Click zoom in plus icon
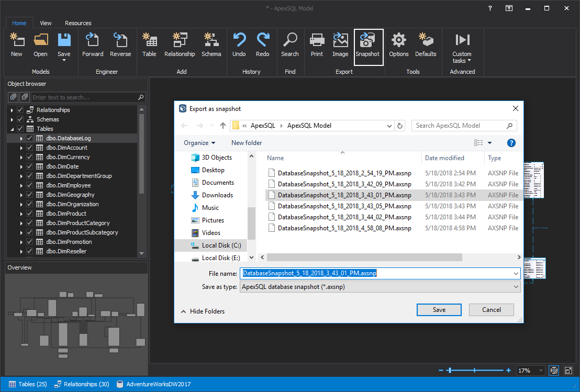580x392 pixels. tap(509, 370)
